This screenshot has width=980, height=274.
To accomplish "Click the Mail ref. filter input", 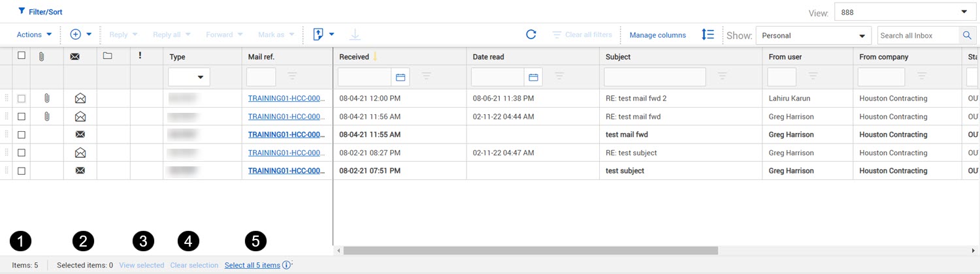I will (261, 77).
